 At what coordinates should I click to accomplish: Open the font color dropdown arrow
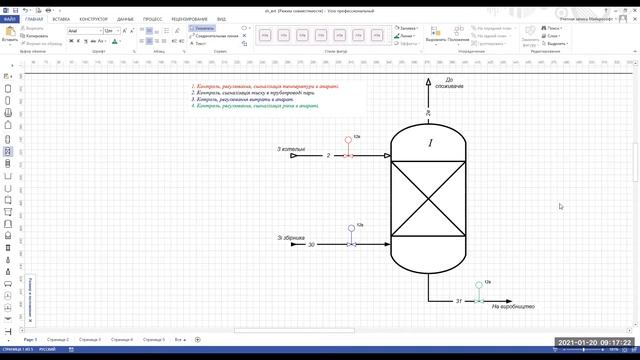[120, 41]
